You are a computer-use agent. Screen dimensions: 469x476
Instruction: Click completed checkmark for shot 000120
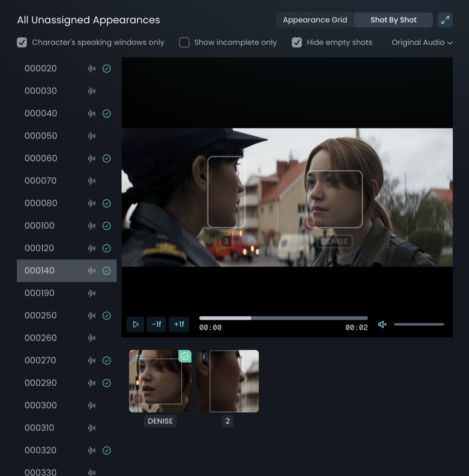tap(107, 248)
